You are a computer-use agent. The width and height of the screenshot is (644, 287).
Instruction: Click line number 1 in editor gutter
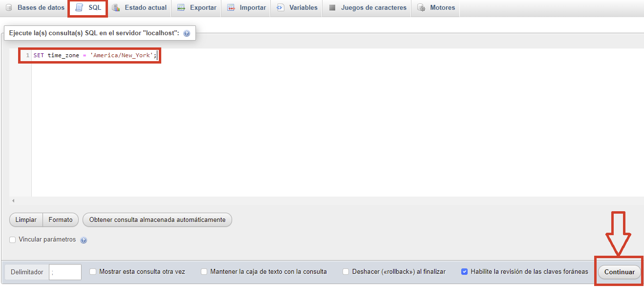click(28, 55)
